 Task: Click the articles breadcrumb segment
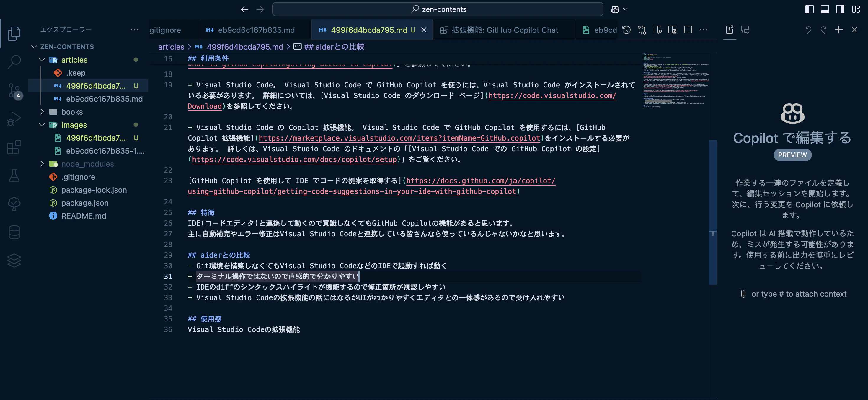click(171, 47)
